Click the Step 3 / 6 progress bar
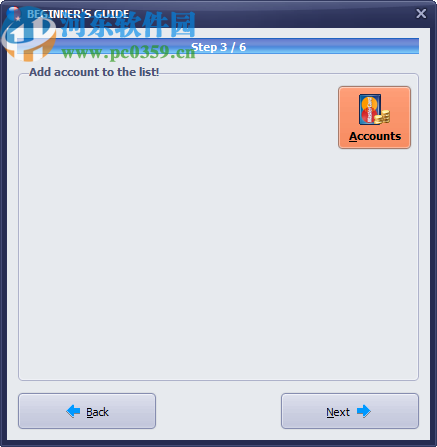Screen dimensions: 437x447 219,46
